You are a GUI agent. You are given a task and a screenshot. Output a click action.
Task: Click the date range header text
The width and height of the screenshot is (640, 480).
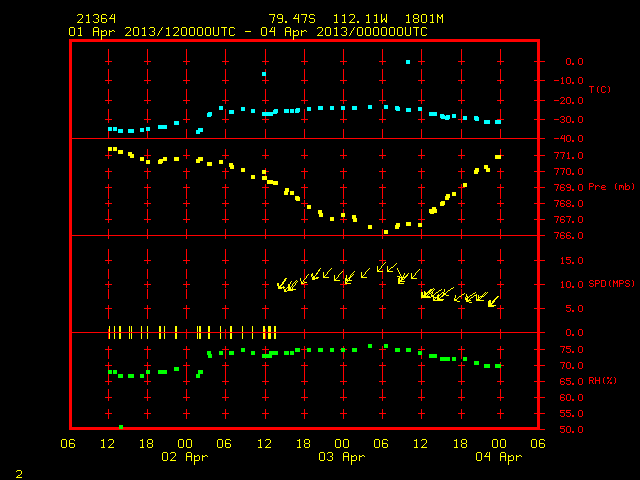pyautogui.click(x=248, y=32)
